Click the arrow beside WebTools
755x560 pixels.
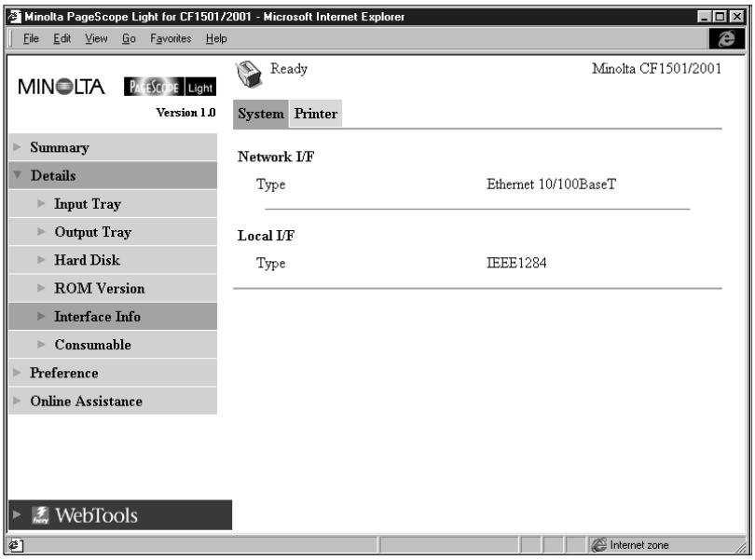[x=18, y=514]
